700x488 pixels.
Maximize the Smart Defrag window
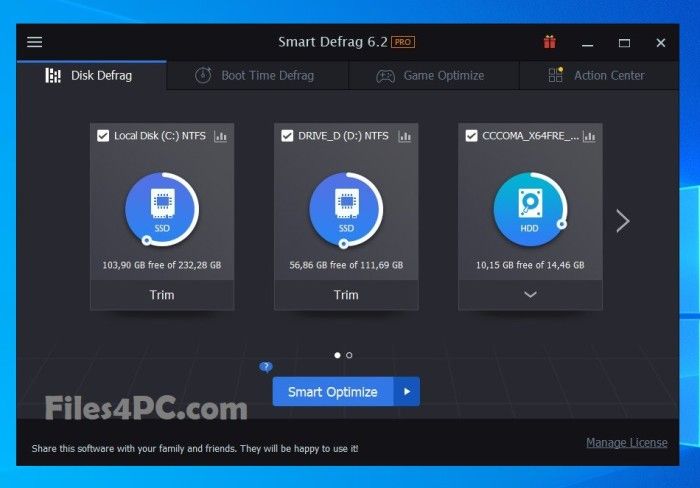[624, 43]
